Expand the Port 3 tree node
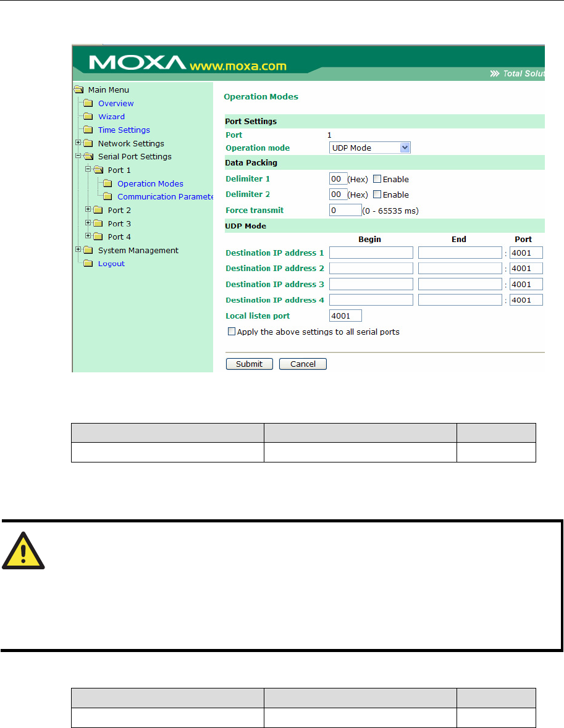The image size is (564, 728). click(x=88, y=223)
